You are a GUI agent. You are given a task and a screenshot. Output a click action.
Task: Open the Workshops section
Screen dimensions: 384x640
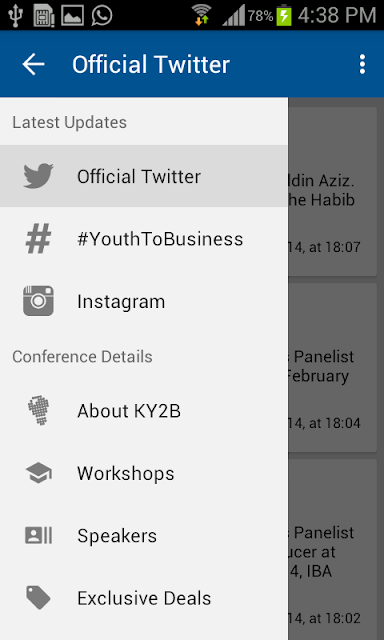point(144,473)
